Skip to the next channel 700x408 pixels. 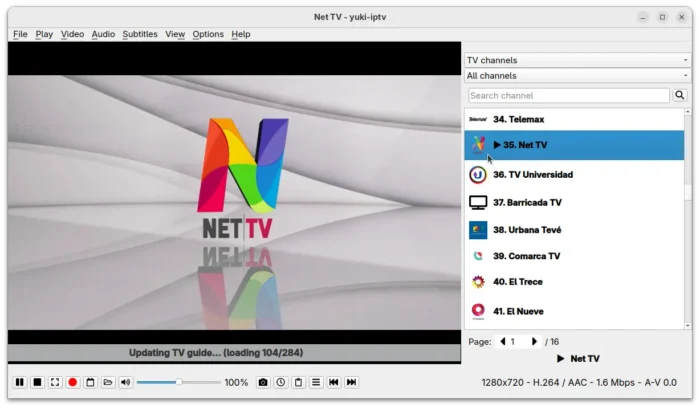(352, 382)
